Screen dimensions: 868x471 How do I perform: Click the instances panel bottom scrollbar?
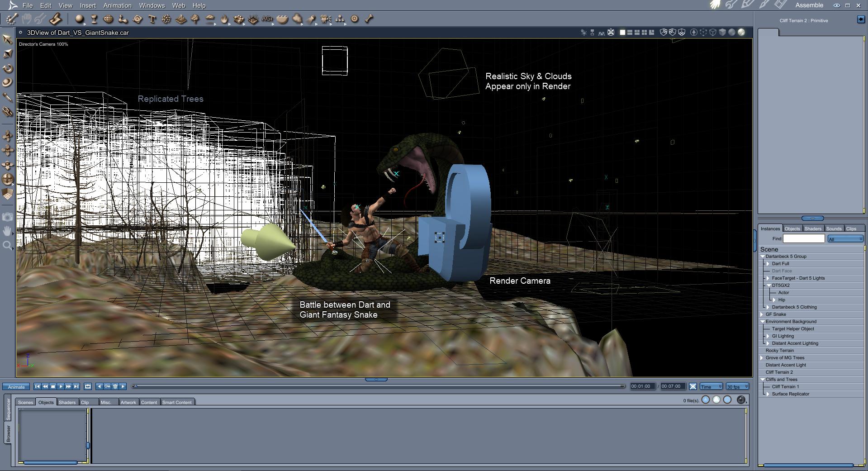click(x=808, y=465)
